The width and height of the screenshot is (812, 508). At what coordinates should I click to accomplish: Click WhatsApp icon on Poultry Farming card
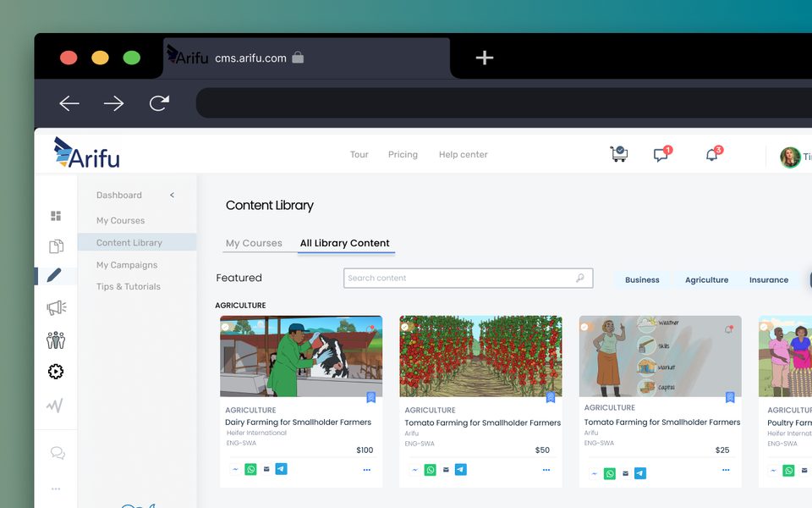point(788,470)
